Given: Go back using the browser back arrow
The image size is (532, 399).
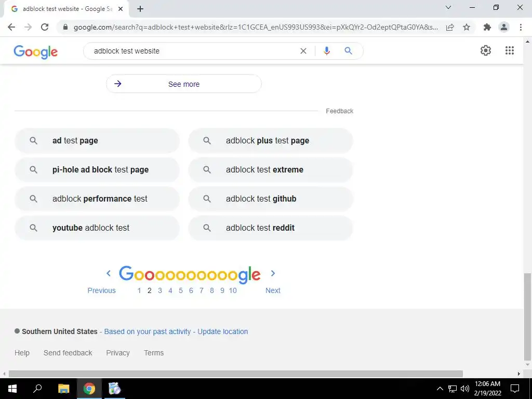Looking at the screenshot, I should pos(11,27).
